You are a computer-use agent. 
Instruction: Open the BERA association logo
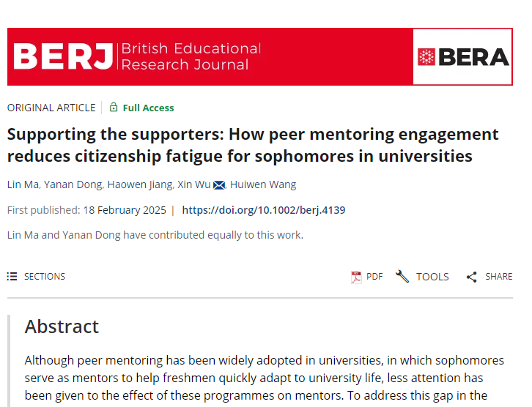tap(462, 56)
